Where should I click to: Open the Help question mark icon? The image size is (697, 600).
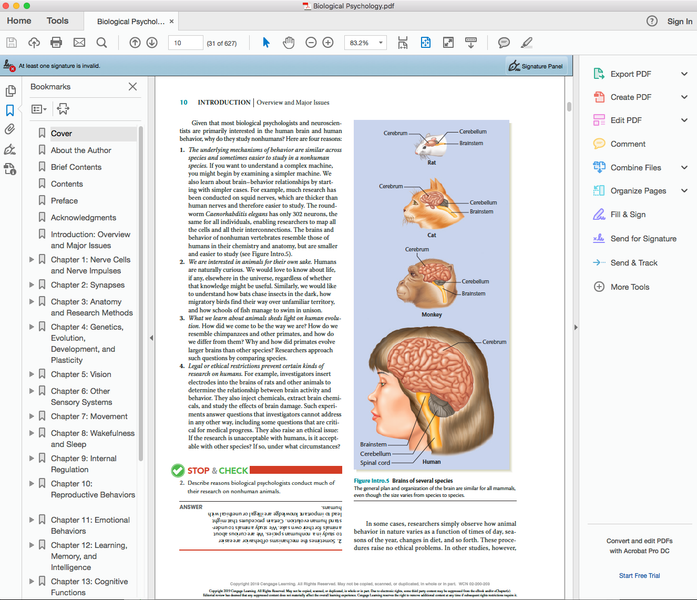tap(652, 21)
